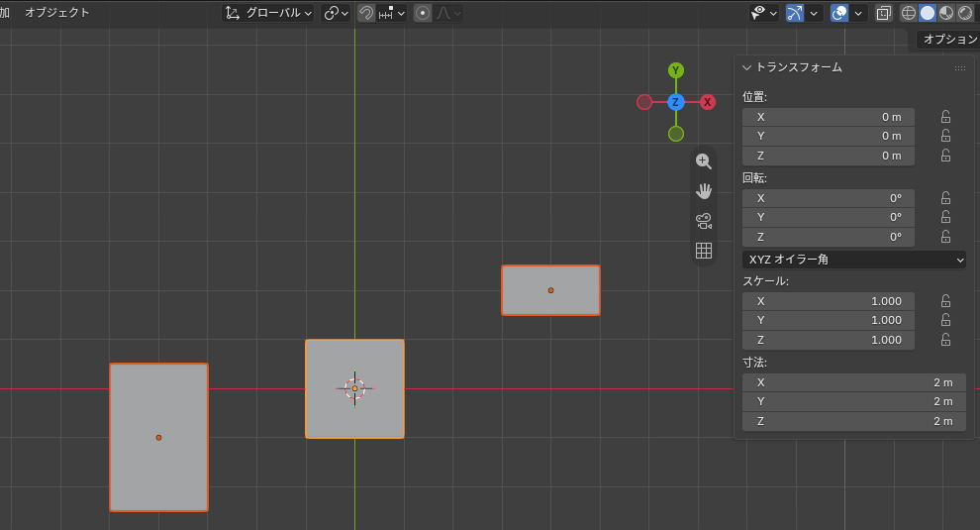Lock the スケール X value
Viewport: 980px width, 530px height.
945,301
